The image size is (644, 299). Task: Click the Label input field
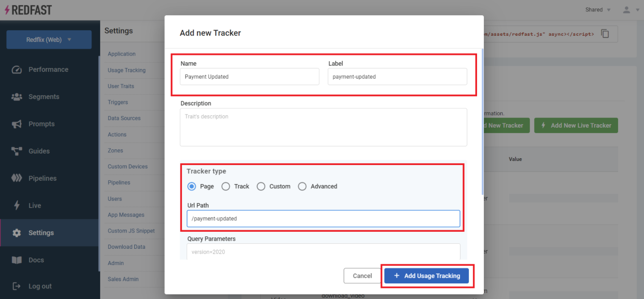397,77
